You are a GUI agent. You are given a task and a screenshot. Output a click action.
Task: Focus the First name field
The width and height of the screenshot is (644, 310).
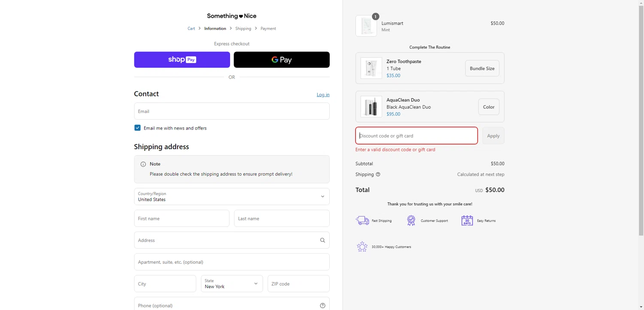(182, 218)
